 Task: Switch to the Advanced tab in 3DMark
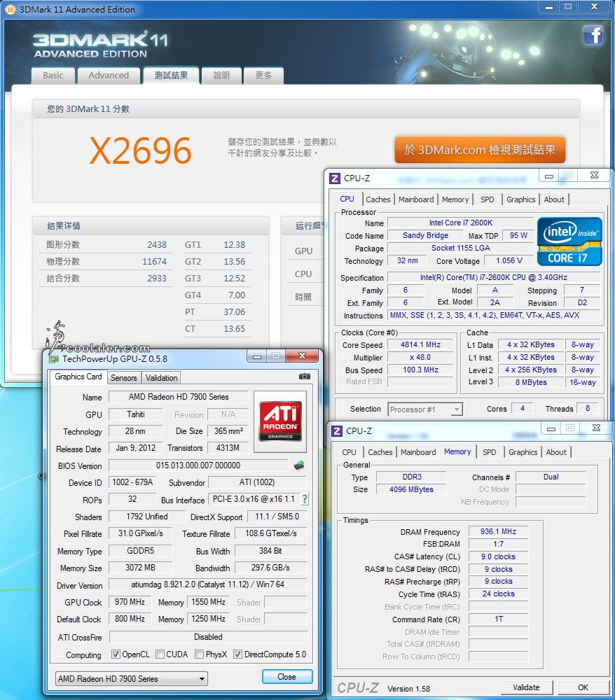109,76
